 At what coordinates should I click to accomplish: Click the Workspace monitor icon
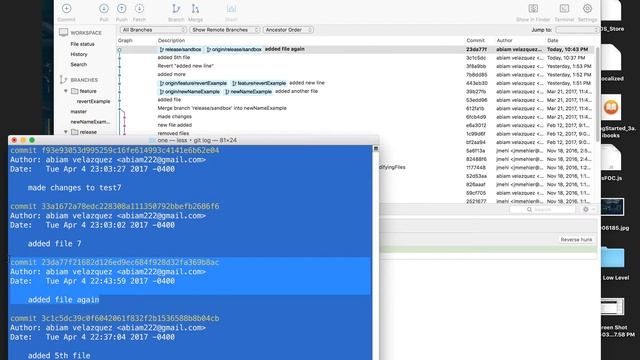coord(63,32)
